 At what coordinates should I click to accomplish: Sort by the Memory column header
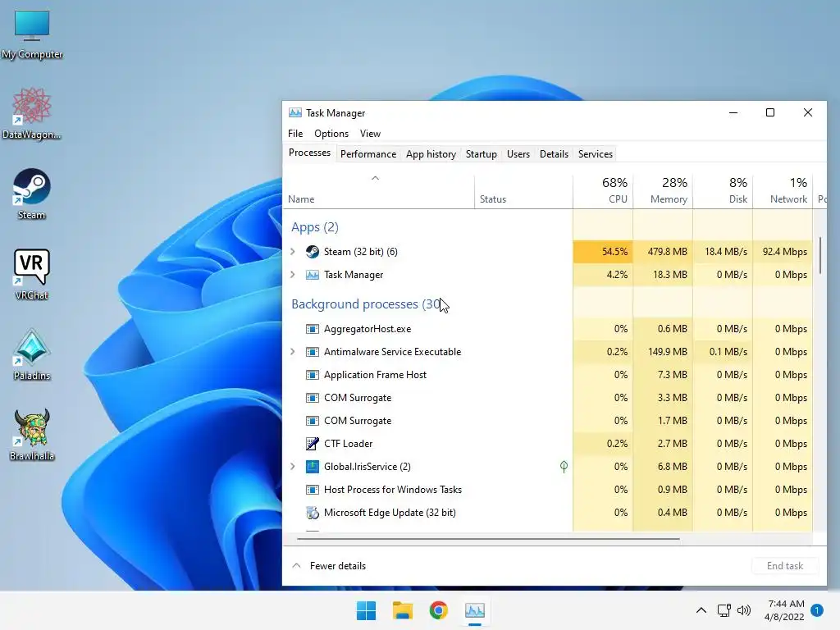663,192
